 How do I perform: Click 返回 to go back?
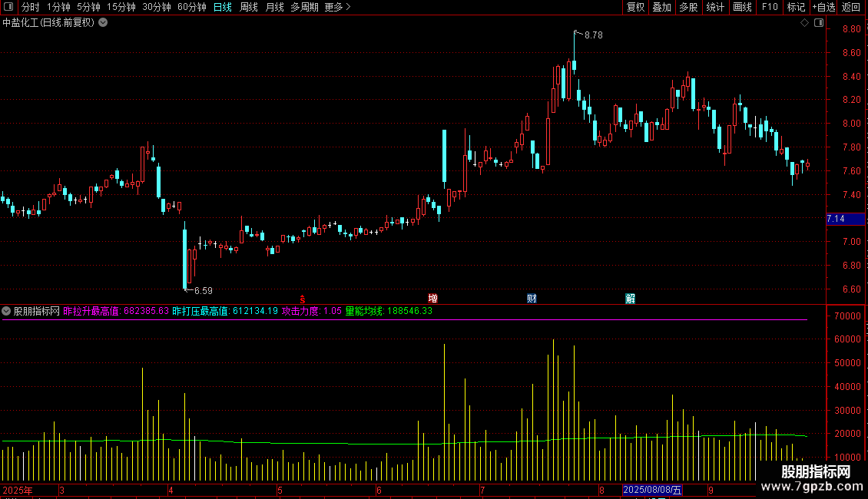coord(851,7)
